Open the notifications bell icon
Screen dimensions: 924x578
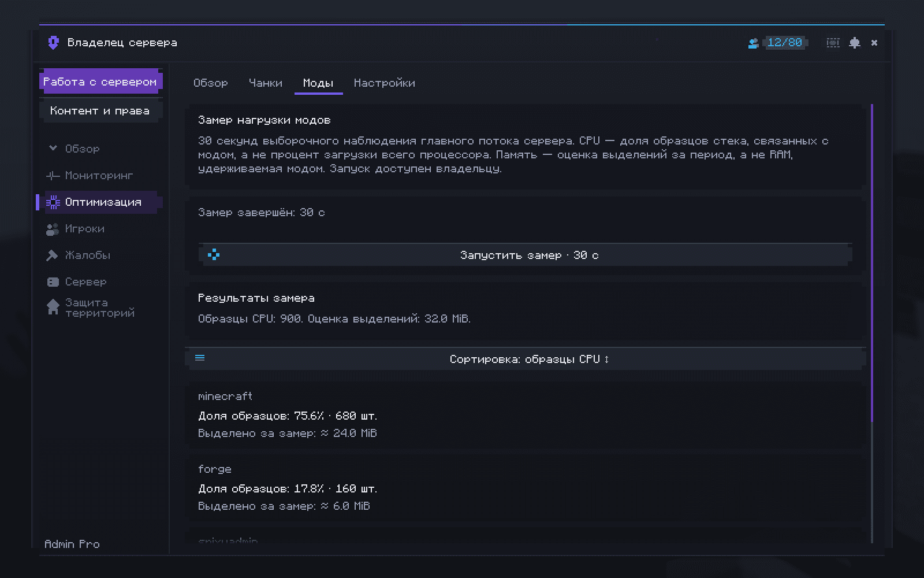tap(855, 43)
